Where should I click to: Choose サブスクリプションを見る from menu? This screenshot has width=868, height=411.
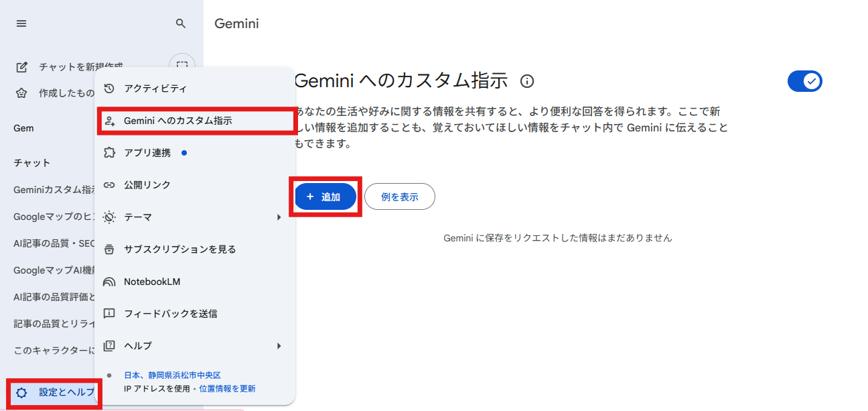tap(179, 249)
